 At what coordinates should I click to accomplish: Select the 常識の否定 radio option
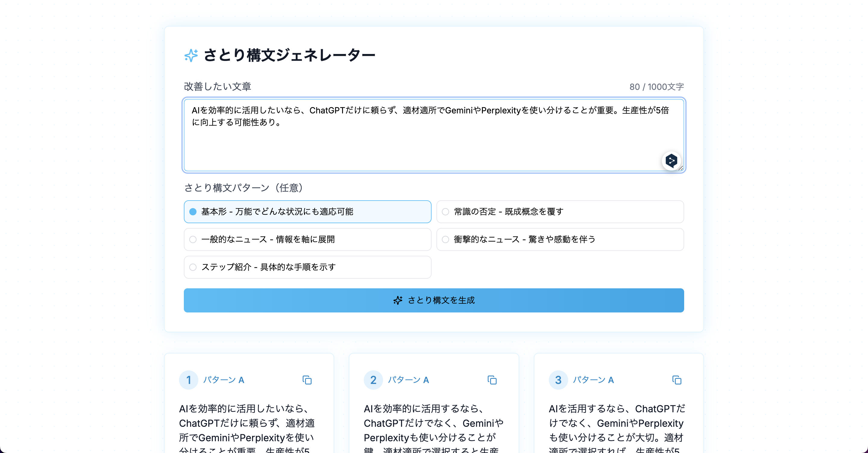(445, 212)
